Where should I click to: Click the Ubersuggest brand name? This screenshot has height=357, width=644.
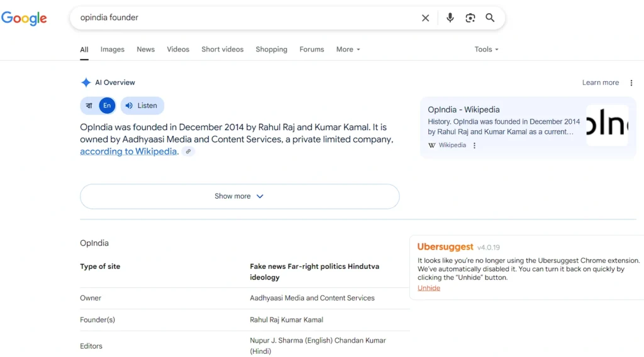click(445, 246)
